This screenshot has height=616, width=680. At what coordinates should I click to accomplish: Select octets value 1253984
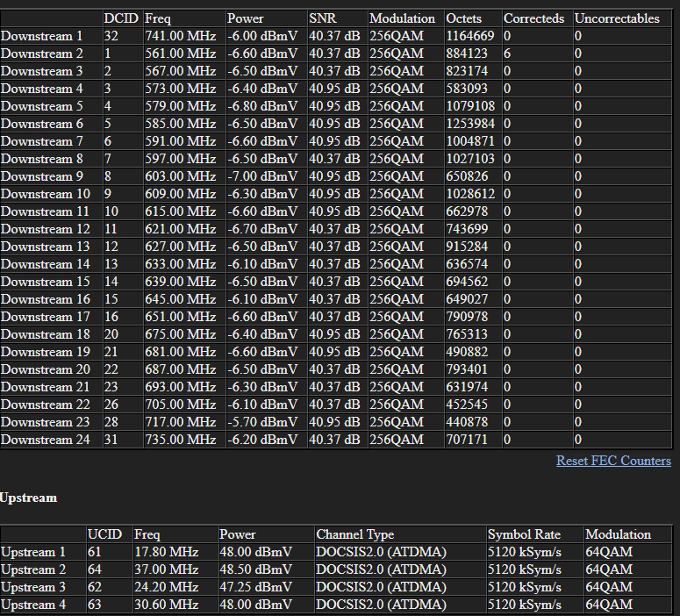(x=470, y=124)
